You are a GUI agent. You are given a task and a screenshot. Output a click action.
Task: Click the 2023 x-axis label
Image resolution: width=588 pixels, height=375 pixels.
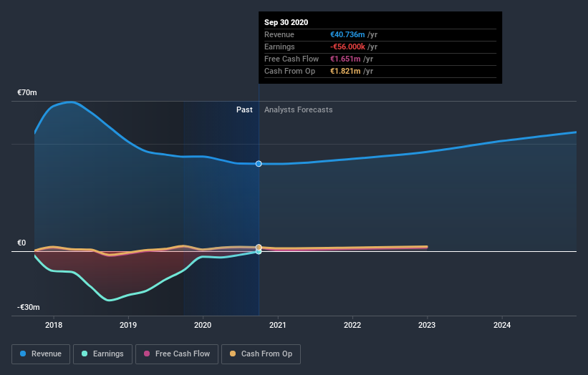click(427, 325)
